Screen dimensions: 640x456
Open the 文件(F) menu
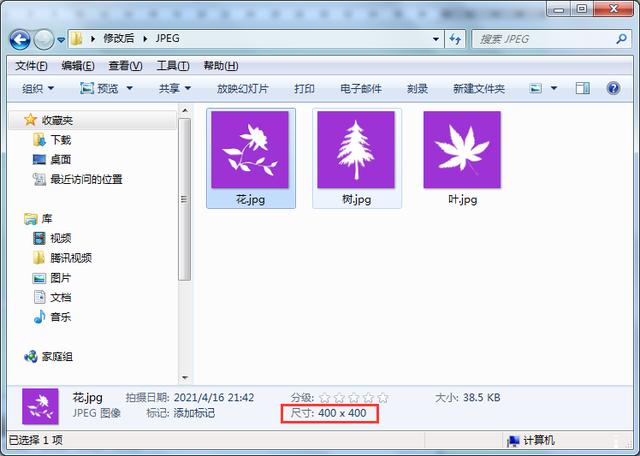pos(31,66)
